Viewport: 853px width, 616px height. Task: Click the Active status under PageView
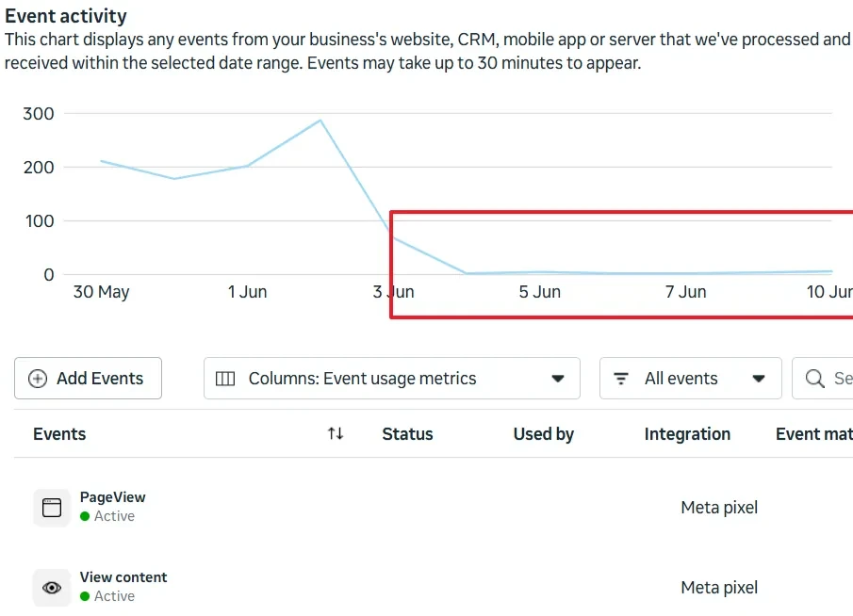pyautogui.click(x=107, y=516)
